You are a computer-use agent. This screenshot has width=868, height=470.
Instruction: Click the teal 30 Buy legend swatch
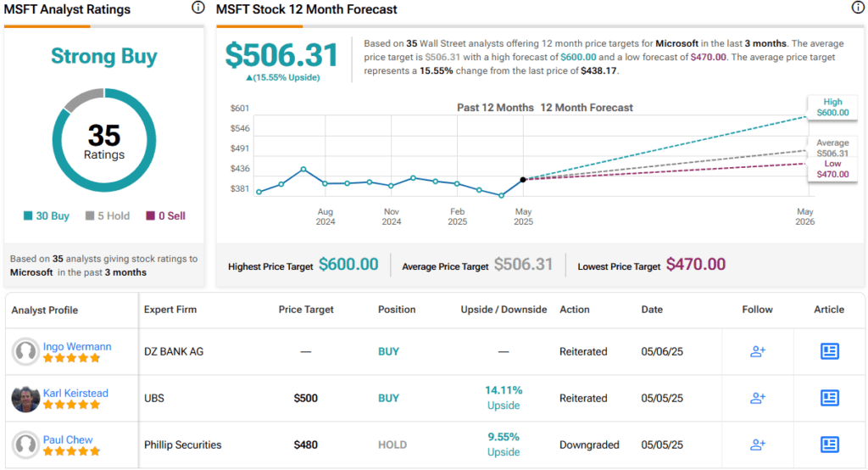click(28, 216)
